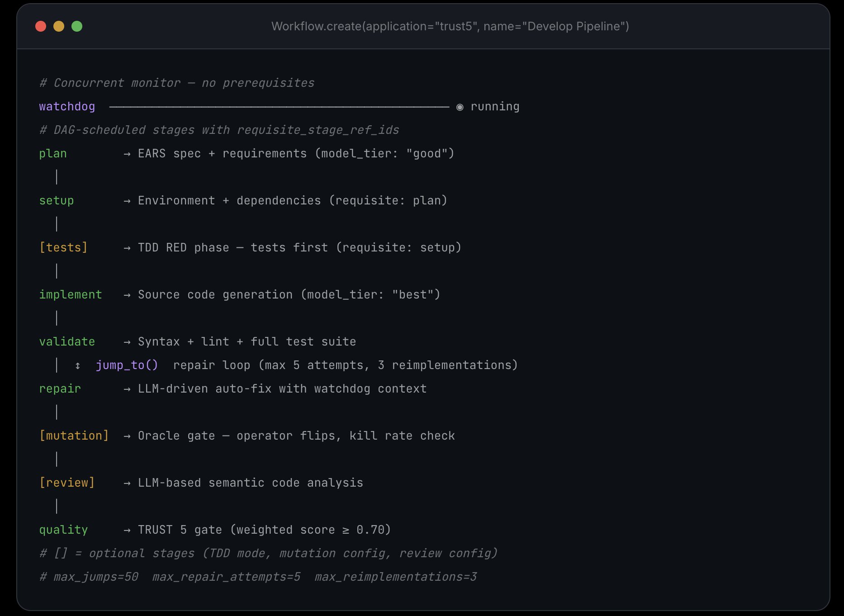
Task: Click the repair stage name
Action: [60, 389]
